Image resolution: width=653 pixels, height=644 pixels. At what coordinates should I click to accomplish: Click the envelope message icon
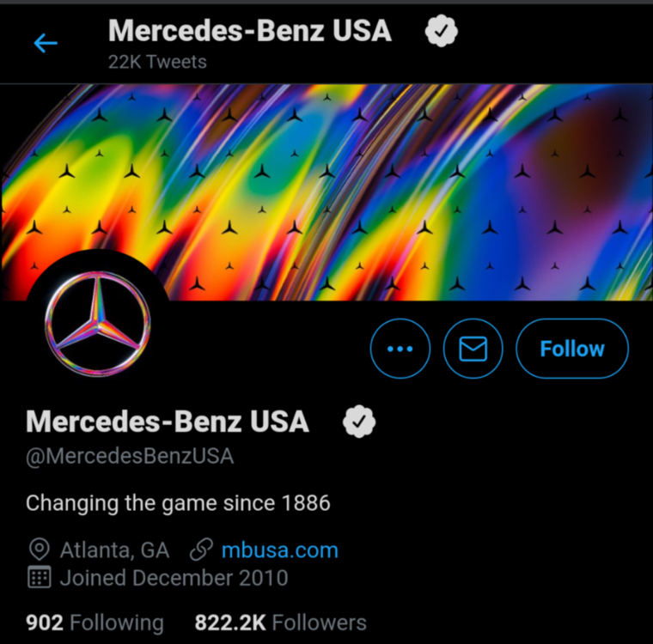[x=473, y=349]
